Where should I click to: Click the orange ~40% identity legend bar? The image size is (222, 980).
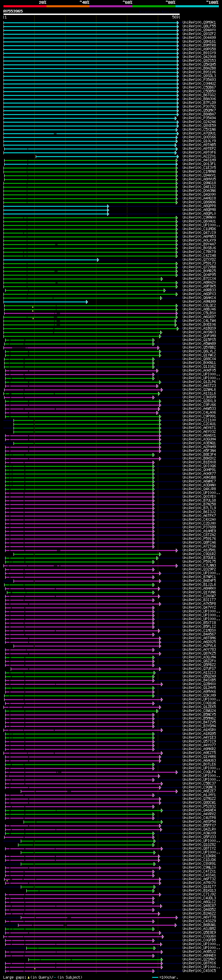(x=68, y=6)
